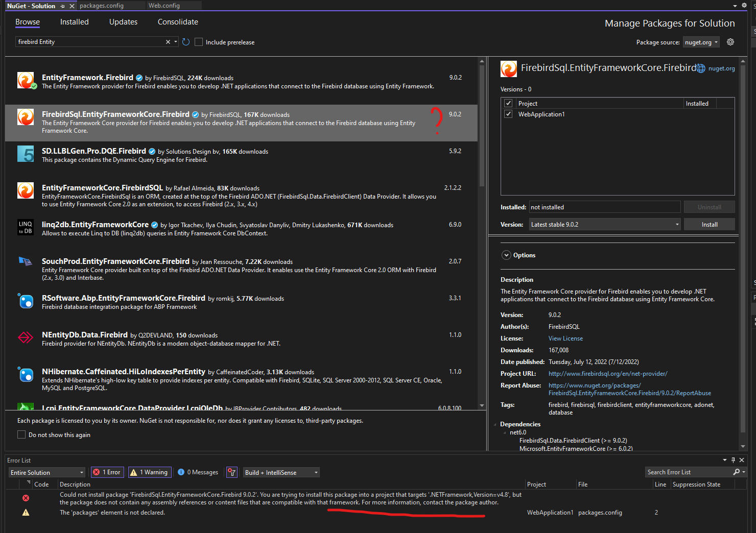The image size is (756, 533).
Task: Click the refresh search results icon
Action: click(x=186, y=42)
